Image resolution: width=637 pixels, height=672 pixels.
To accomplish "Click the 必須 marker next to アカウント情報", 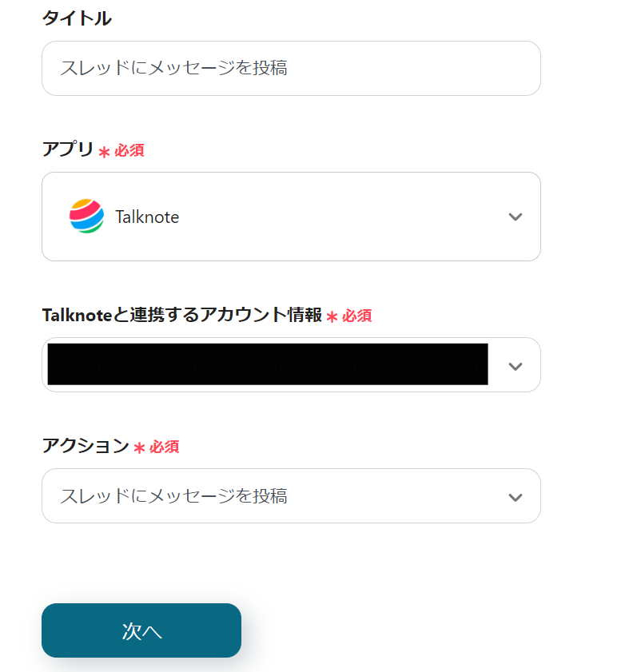I will click(x=357, y=316).
